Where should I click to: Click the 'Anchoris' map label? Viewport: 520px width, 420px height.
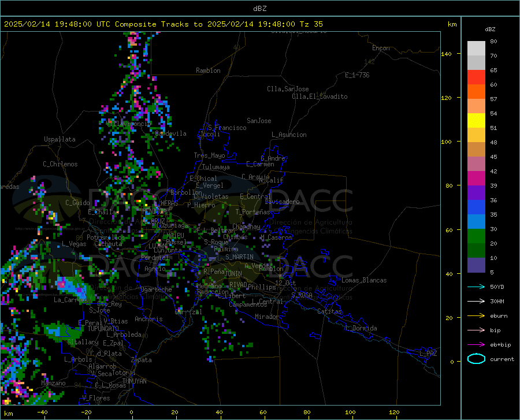(148, 319)
